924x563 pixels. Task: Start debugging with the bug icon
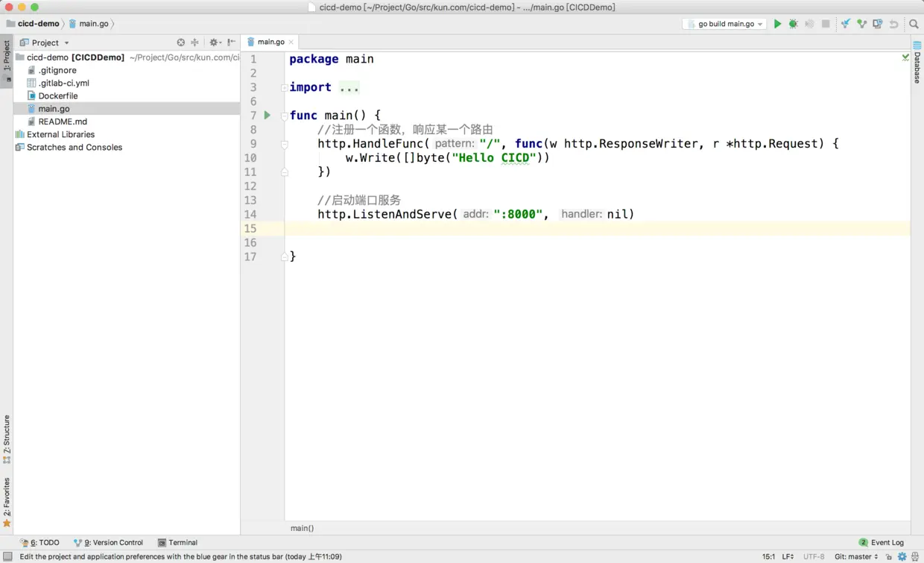click(794, 24)
